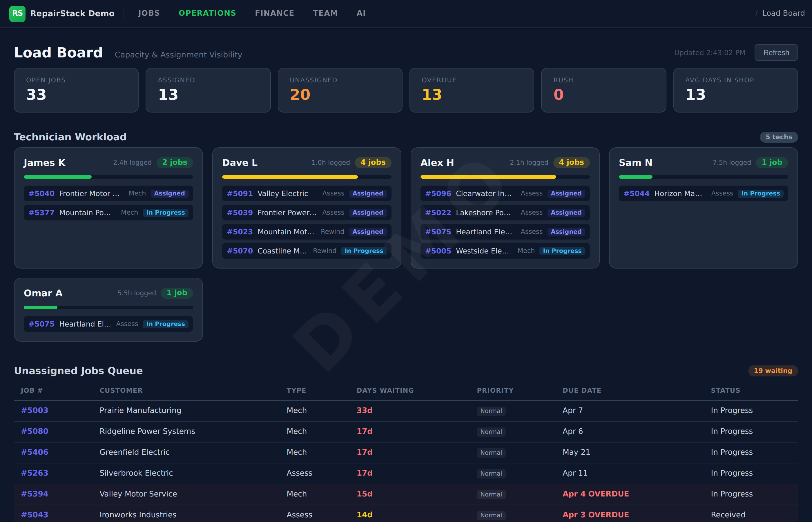This screenshot has height=522, width=812.
Task: Click the Avg Days in Shop card
Action: click(735, 90)
